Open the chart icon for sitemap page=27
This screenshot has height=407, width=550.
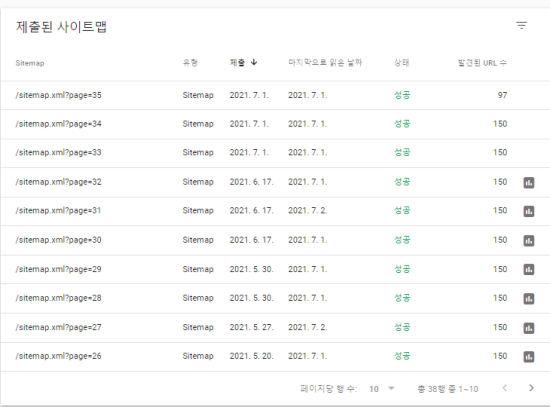tap(529, 328)
